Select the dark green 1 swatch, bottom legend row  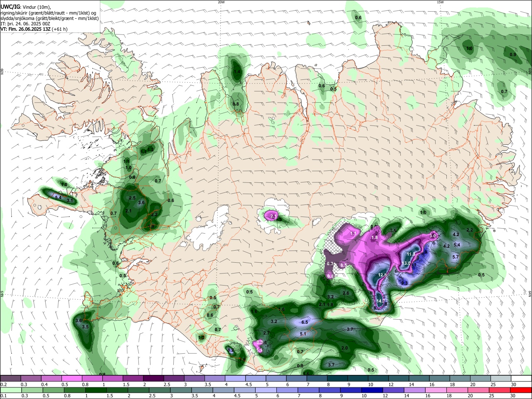[96, 390]
